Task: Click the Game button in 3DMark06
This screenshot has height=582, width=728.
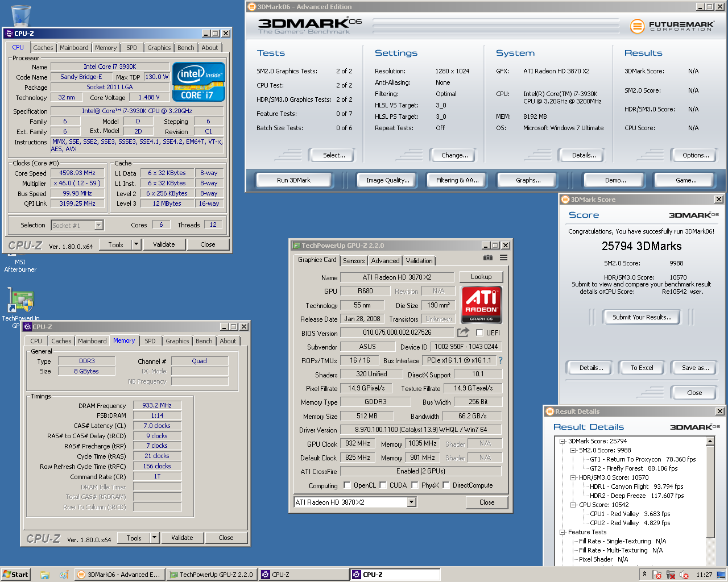Action: (x=686, y=180)
